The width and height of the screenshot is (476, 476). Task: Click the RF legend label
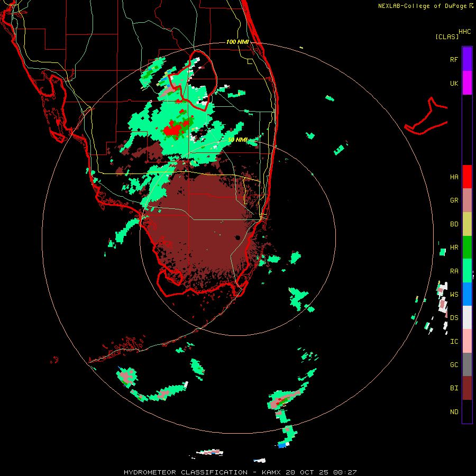coord(454,59)
